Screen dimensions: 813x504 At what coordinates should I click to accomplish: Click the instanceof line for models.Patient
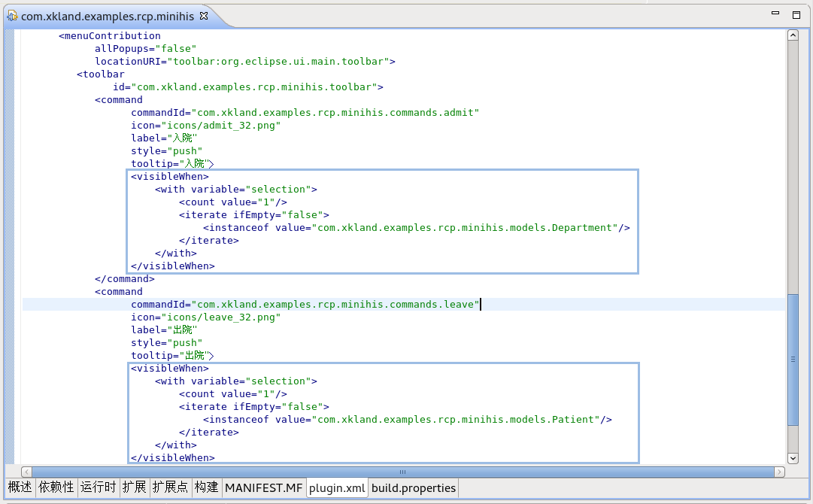point(408,420)
